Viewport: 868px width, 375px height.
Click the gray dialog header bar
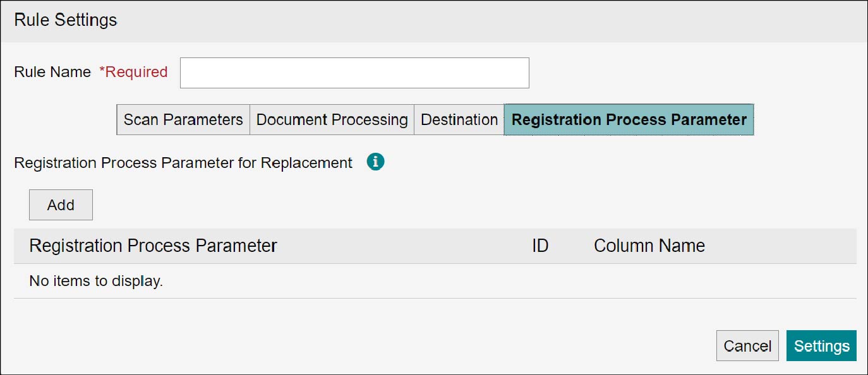tap(434, 21)
